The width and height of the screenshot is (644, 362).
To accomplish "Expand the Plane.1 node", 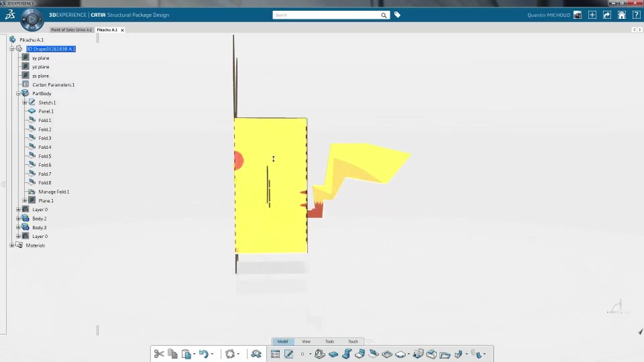I will tap(25, 200).
